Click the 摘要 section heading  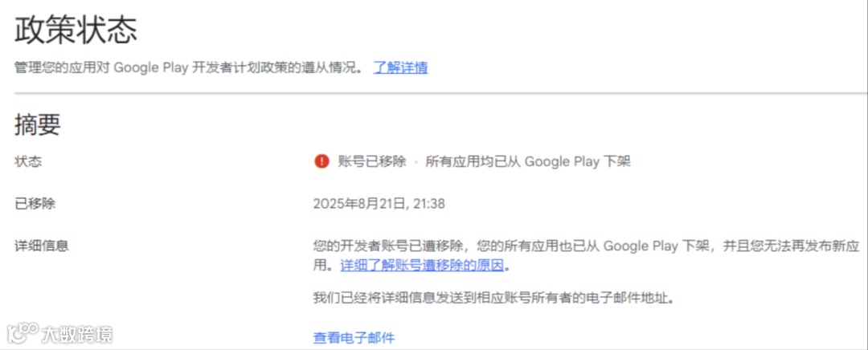[x=37, y=124]
